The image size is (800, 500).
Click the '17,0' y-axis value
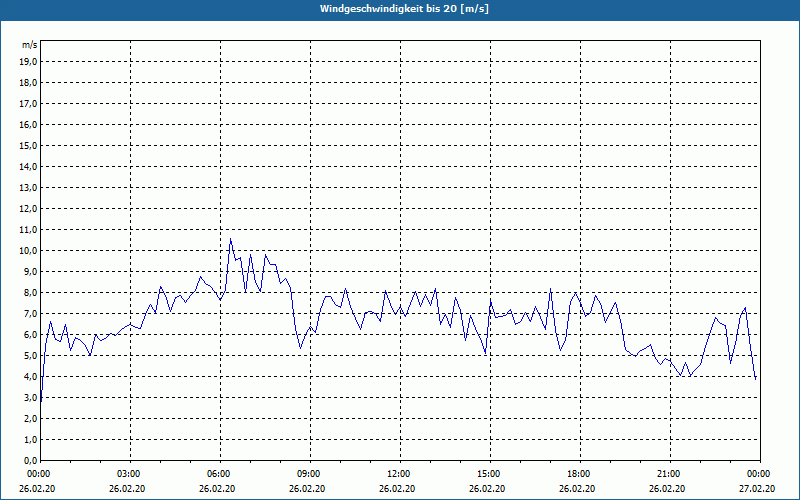[x=29, y=104]
